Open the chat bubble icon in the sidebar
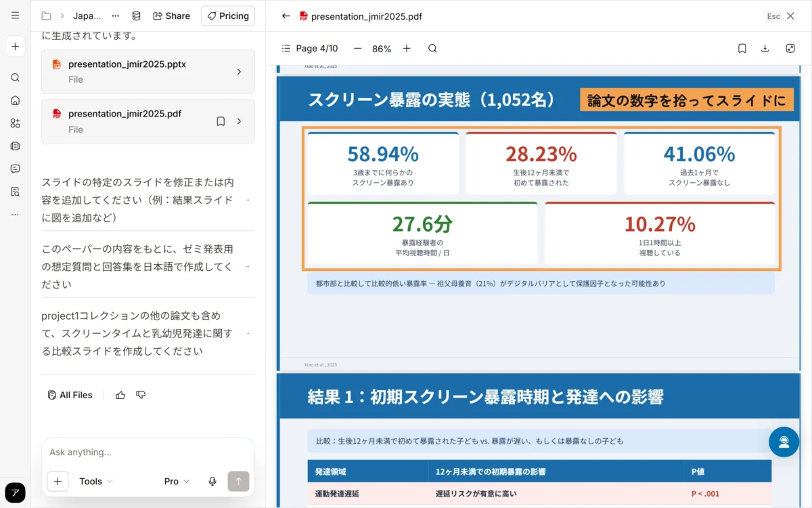 click(15, 169)
